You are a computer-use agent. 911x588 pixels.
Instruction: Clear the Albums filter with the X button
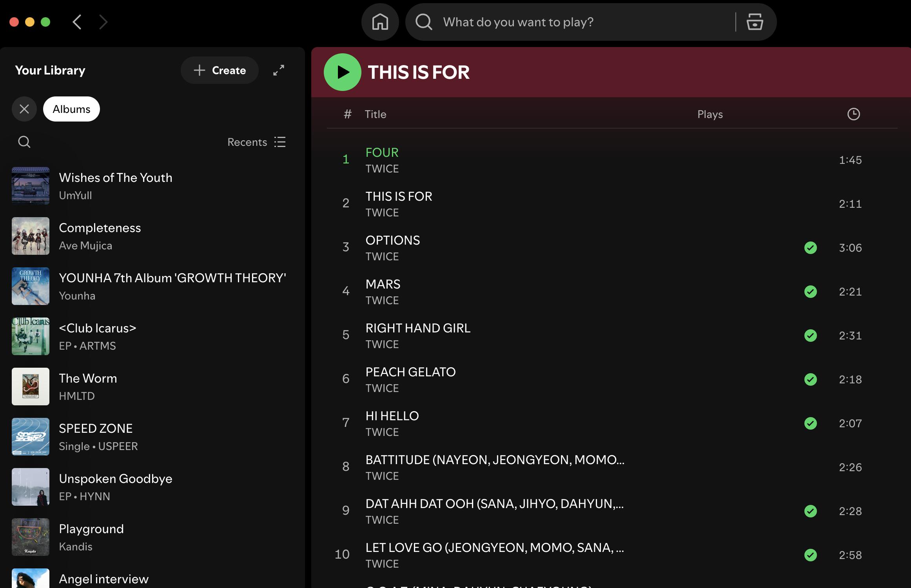click(24, 109)
